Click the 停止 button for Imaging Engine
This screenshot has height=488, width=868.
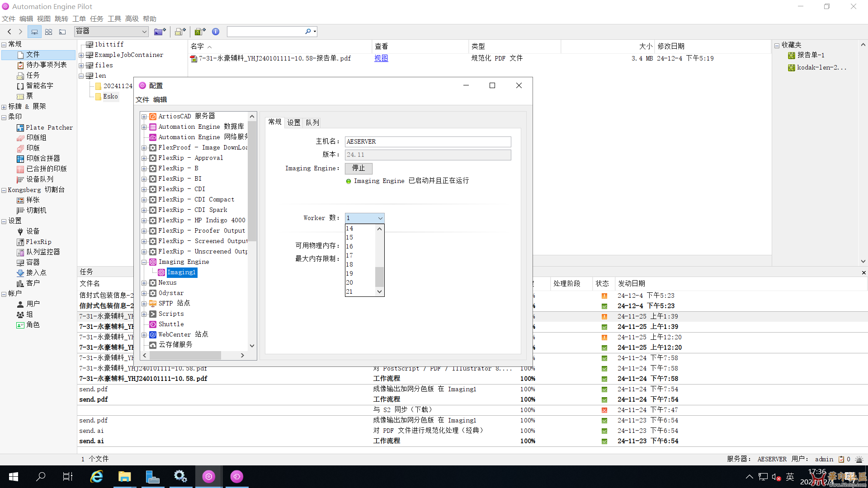click(359, 168)
